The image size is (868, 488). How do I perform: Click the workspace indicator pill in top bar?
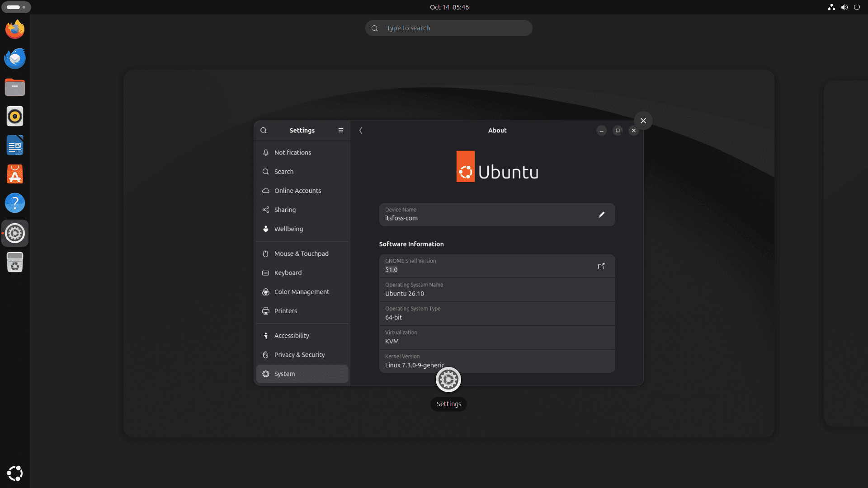click(16, 7)
